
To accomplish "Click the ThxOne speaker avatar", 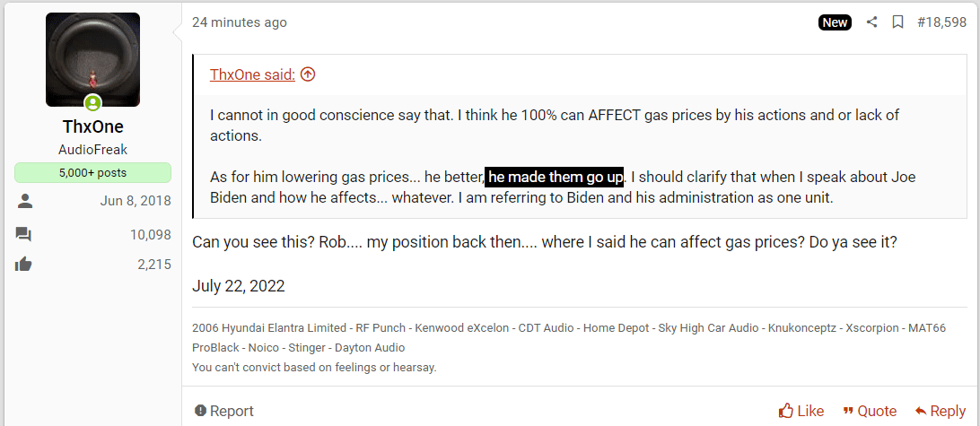I will click(x=92, y=59).
